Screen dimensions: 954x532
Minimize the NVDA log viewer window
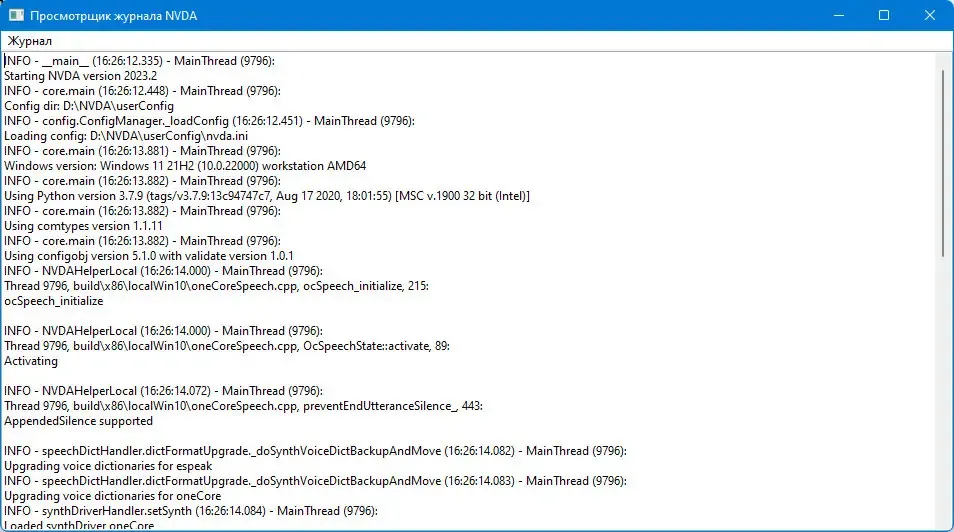click(x=839, y=15)
